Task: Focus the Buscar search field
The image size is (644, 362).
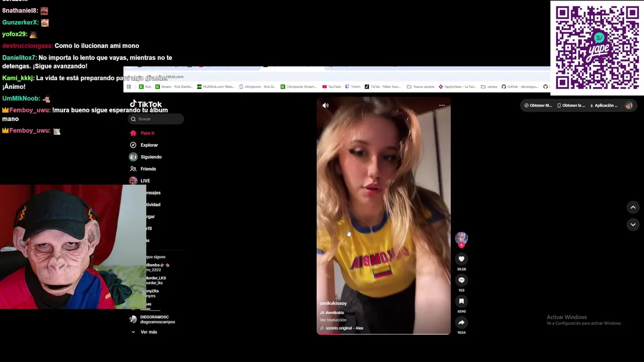Action: (156, 119)
